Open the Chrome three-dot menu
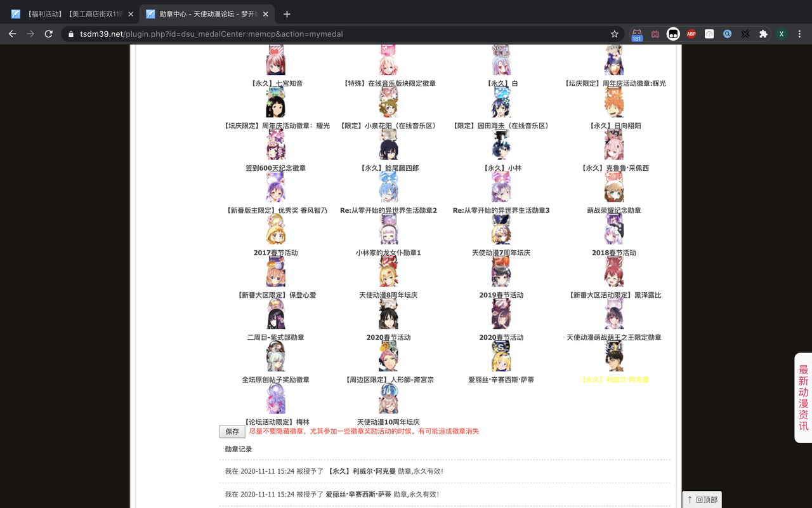812x508 pixels. [799, 34]
